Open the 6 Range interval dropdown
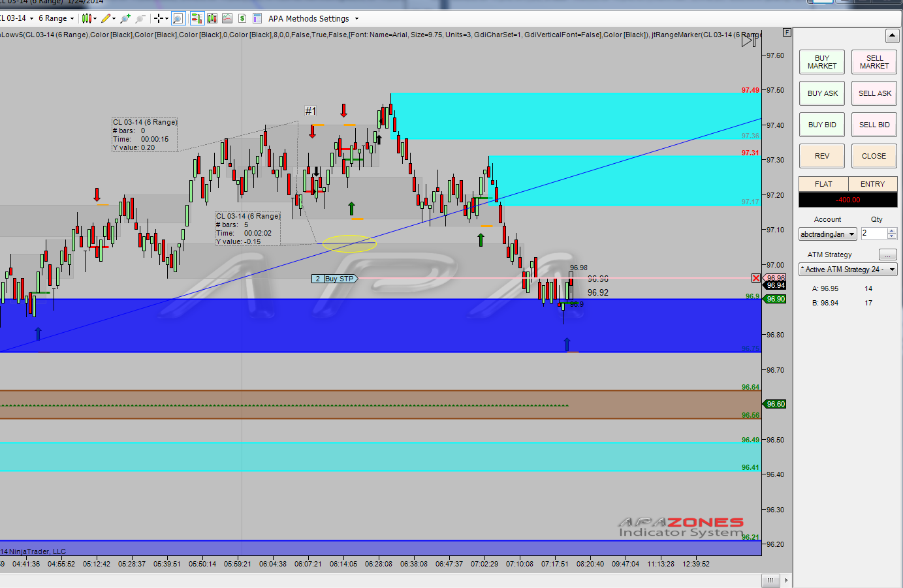903x588 pixels. 55,18
